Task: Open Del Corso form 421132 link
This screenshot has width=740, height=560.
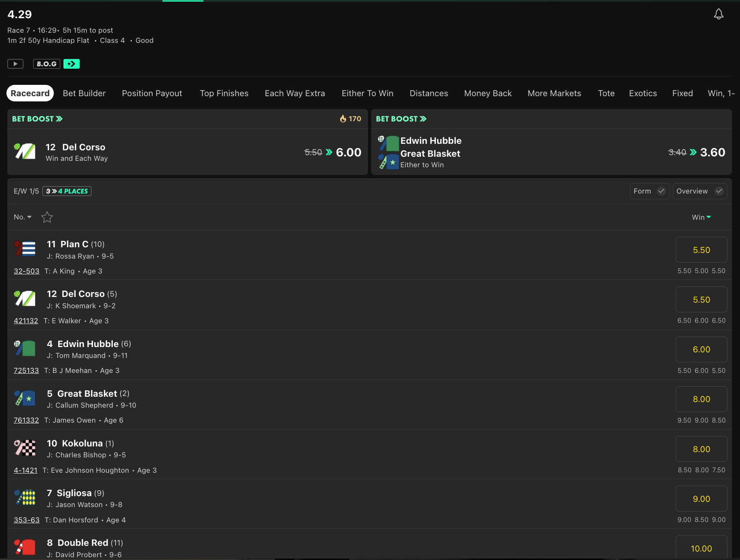Action: 26,321
